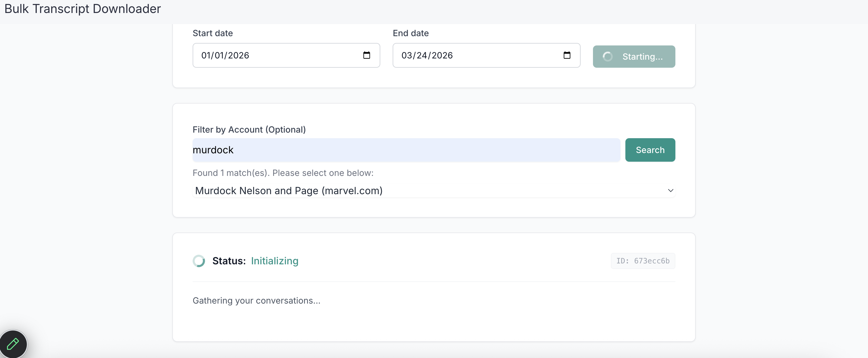This screenshot has width=868, height=358.
Task: Click the Initializing status text
Action: tap(274, 261)
